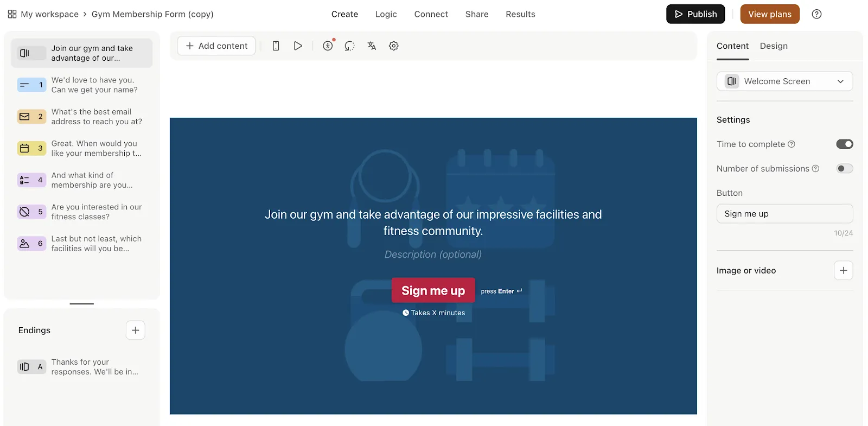Expand the Welcome Screen dropdown
Image resolution: width=868 pixels, height=426 pixels.
(x=784, y=81)
